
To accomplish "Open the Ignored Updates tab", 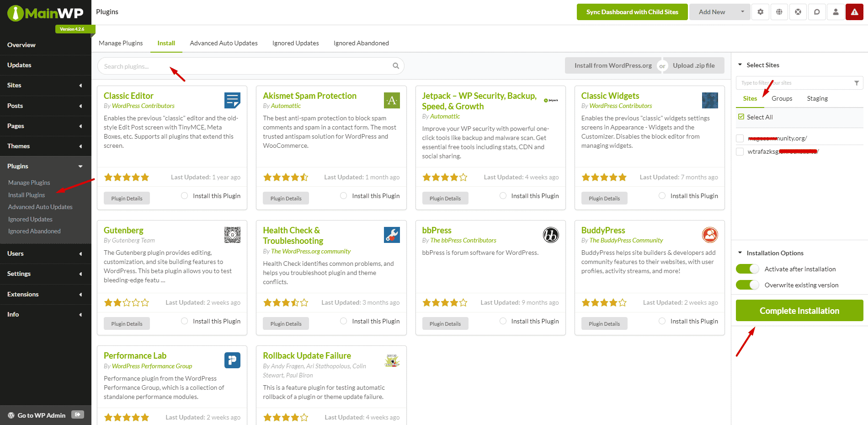I will (x=295, y=43).
